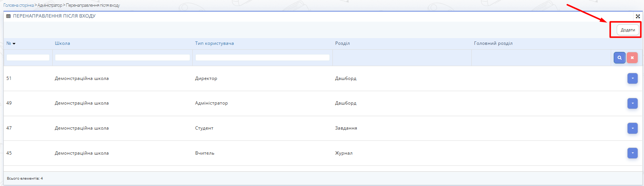644x186 pixels.
Task: Open actions dropdown for Директор row
Action: [x=632, y=78]
